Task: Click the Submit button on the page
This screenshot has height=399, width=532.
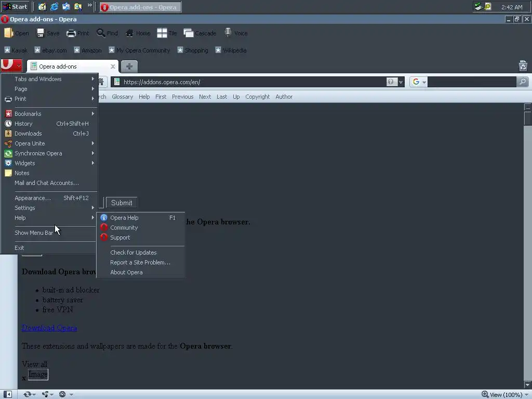Action: pos(122,203)
